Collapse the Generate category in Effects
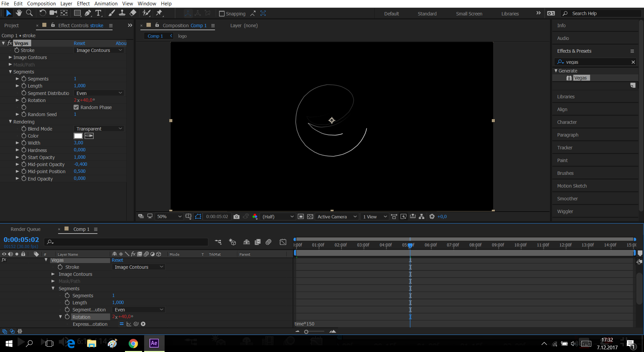Viewport: 644px width, 352px height. click(556, 71)
